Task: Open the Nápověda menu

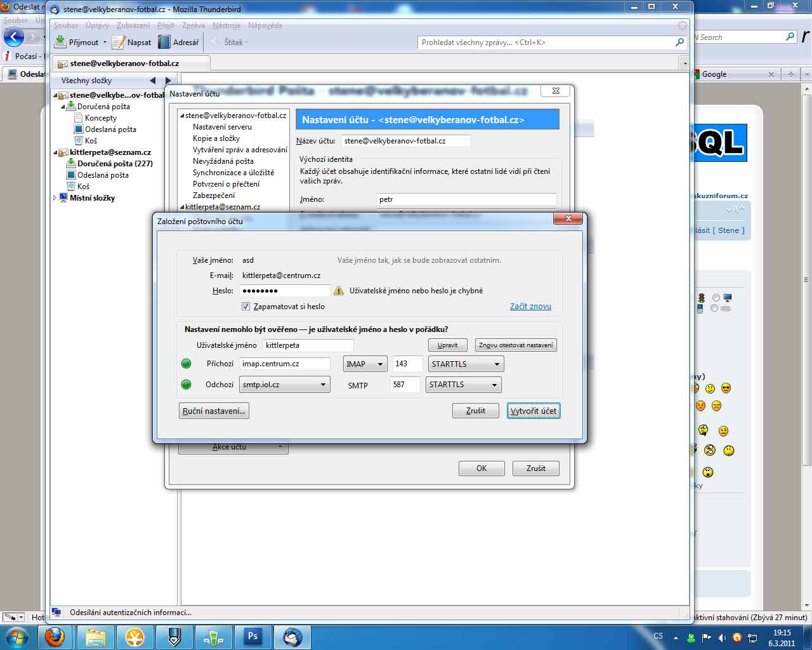Action: coord(265,25)
